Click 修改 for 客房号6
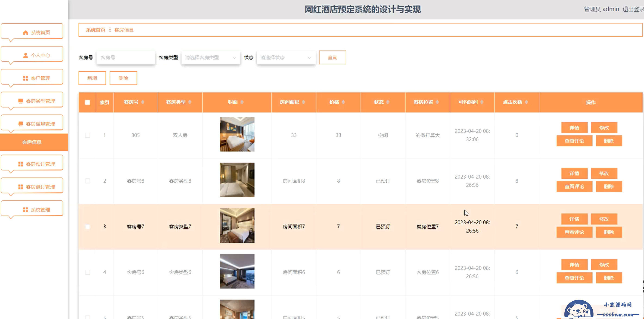 click(x=604, y=265)
